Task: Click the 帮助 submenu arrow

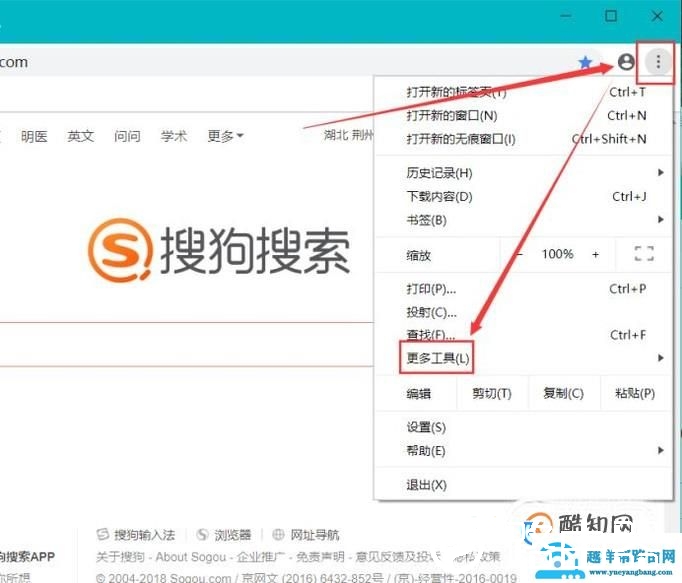Action: coord(661,450)
